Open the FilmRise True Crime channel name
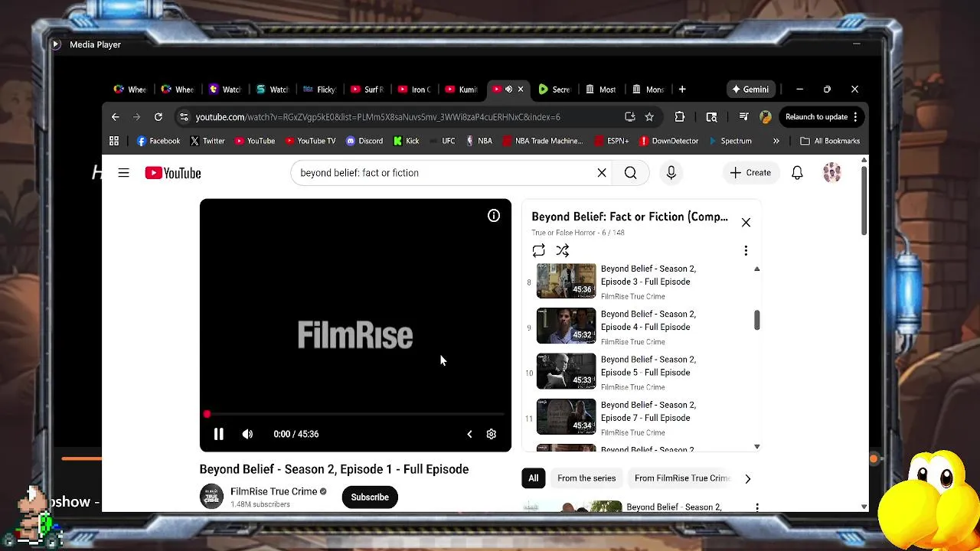 (x=273, y=491)
